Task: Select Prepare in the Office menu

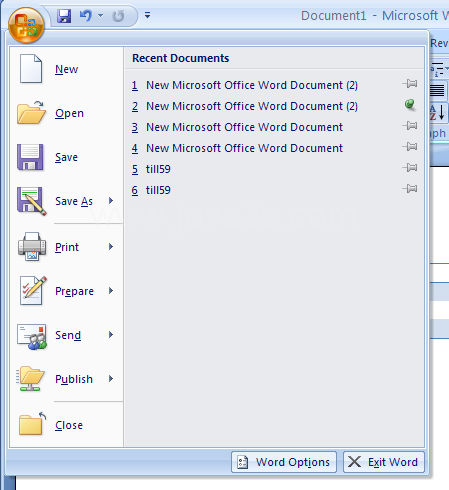Action: (74, 291)
